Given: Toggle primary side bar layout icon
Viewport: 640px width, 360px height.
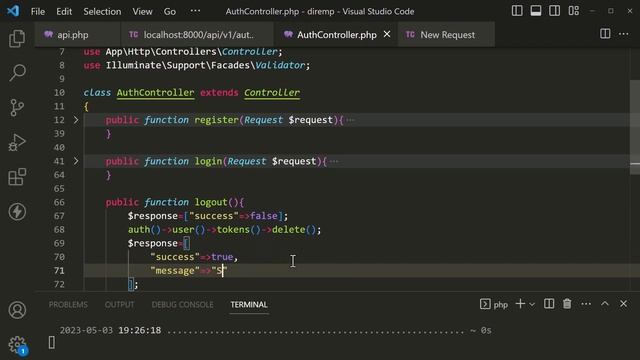Looking at the screenshot, I should (517, 11).
